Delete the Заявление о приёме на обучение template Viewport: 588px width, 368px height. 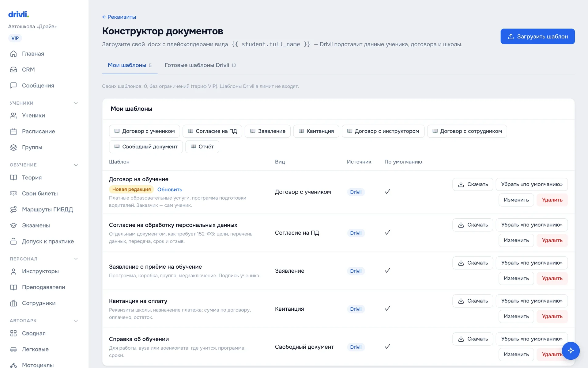click(552, 278)
